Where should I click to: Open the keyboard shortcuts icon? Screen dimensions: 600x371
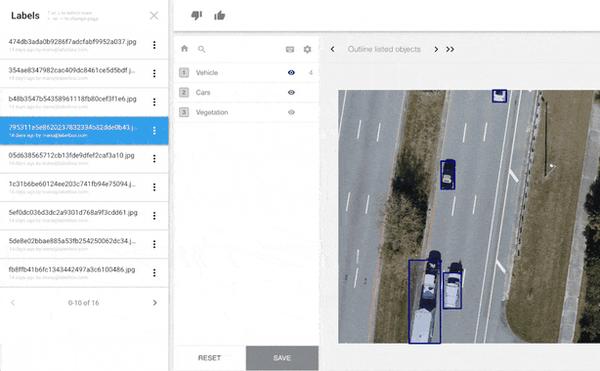pyautogui.click(x=290, y=49)
